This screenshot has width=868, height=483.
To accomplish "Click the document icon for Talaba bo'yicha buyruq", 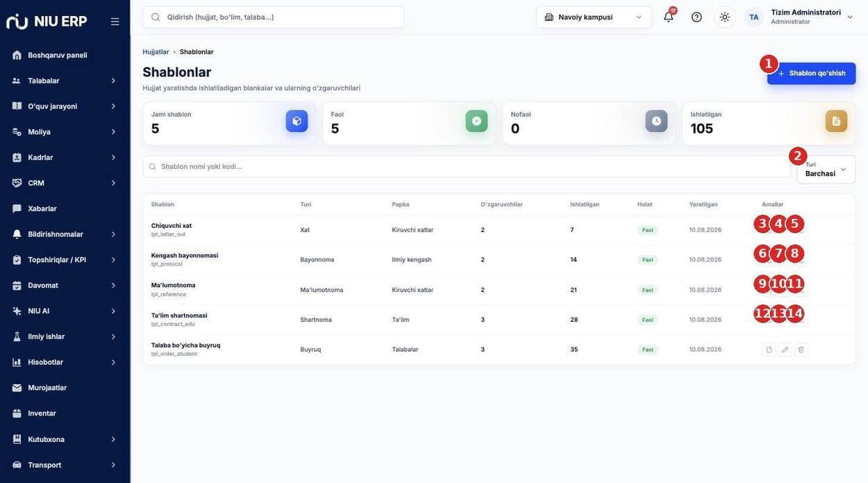I will pyautogui.click(x=769, y=350).
